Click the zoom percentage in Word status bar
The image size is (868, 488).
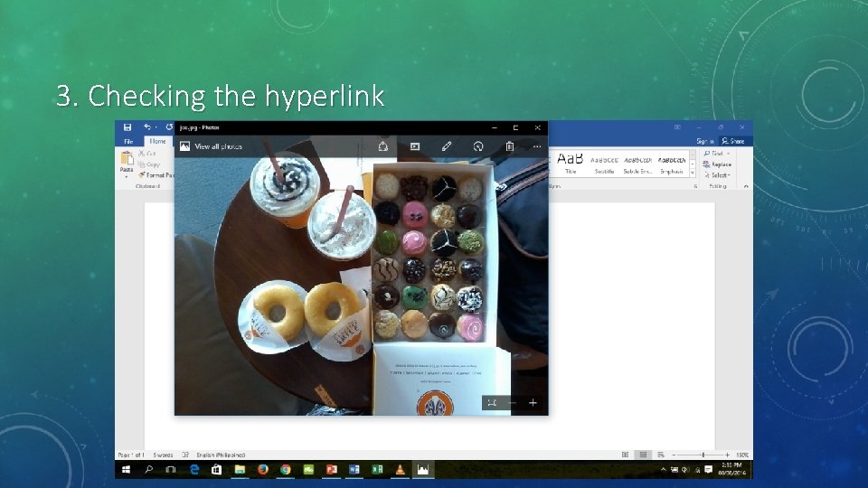tap(742, 455)
